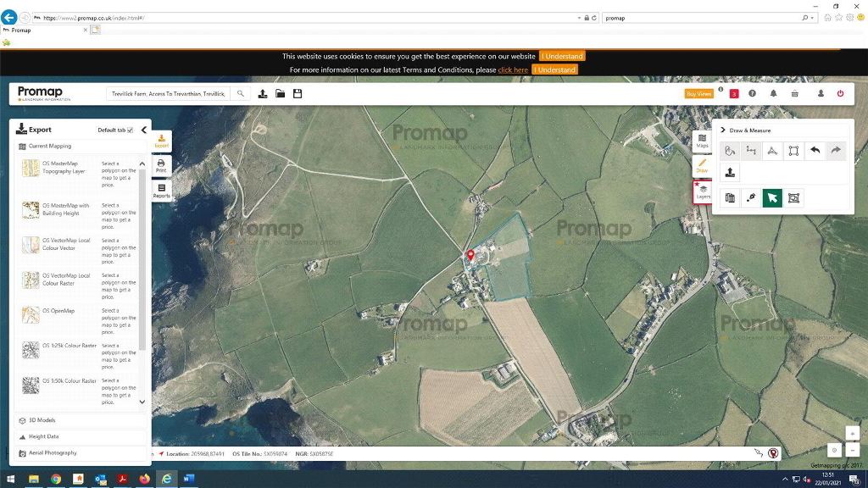The height and width of the screenshot is (488, 868).
Task: Open the shopping basket icon
Action: [794, 93]
